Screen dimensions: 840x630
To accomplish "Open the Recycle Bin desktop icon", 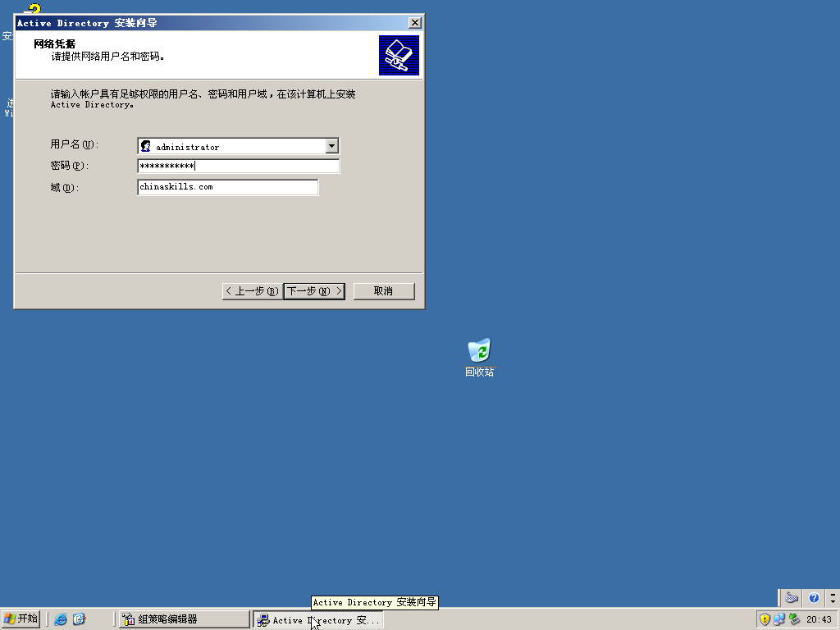I will point(479,357).
